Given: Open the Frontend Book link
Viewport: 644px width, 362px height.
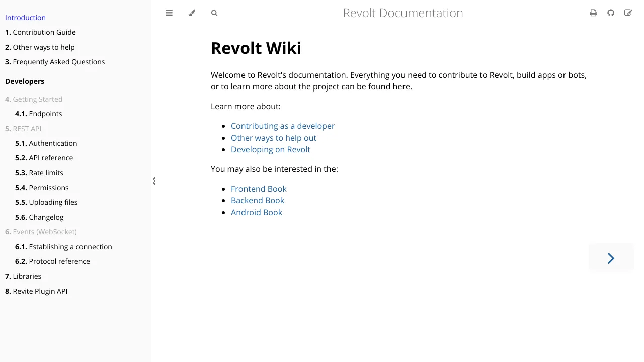Looking at the screenshot, I should (x=259, y=189).
